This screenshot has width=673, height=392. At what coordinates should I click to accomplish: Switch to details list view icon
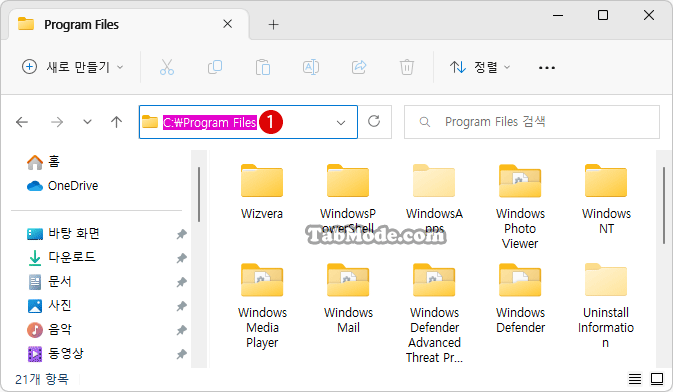(x=635, y=379)
